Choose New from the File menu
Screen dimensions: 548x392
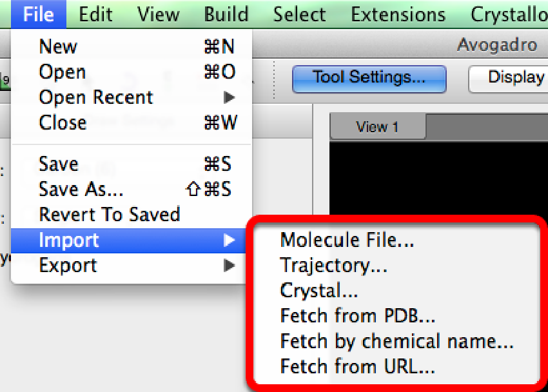(x=58, y=46)
